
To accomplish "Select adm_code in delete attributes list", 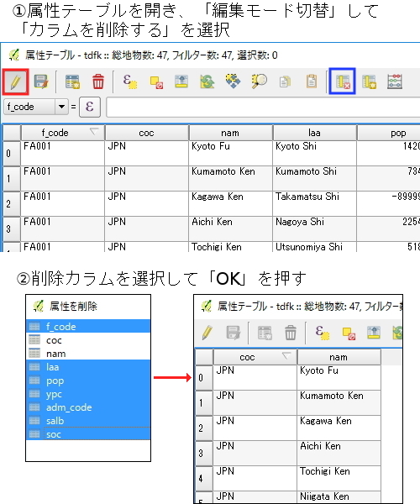I will coord(88,407).
